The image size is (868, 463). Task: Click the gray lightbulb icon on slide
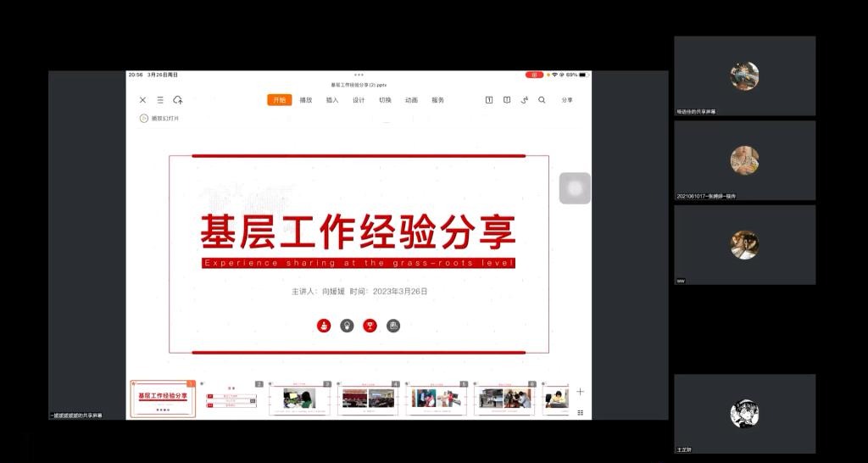pos(347,326)
